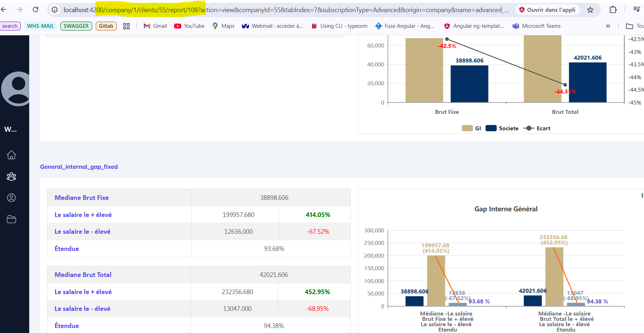
Task: Open the folder icon in sidebar
Action: click(11, 219)
